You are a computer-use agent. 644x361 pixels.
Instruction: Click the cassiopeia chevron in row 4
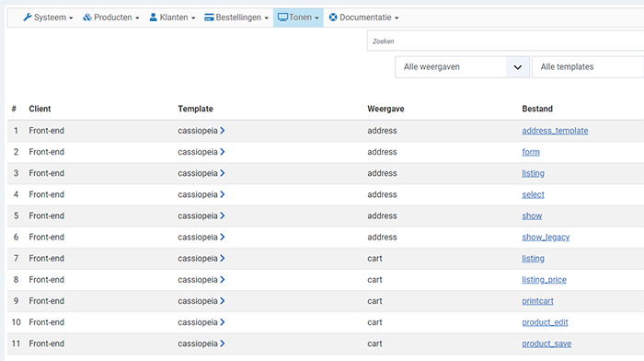click(x=223, y=194)
